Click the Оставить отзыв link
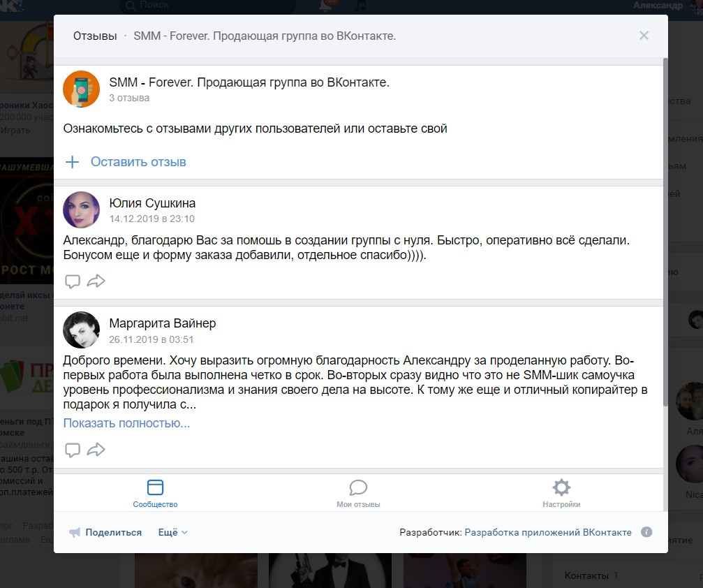Screen dimensions: 703x588 coord(138,162)
